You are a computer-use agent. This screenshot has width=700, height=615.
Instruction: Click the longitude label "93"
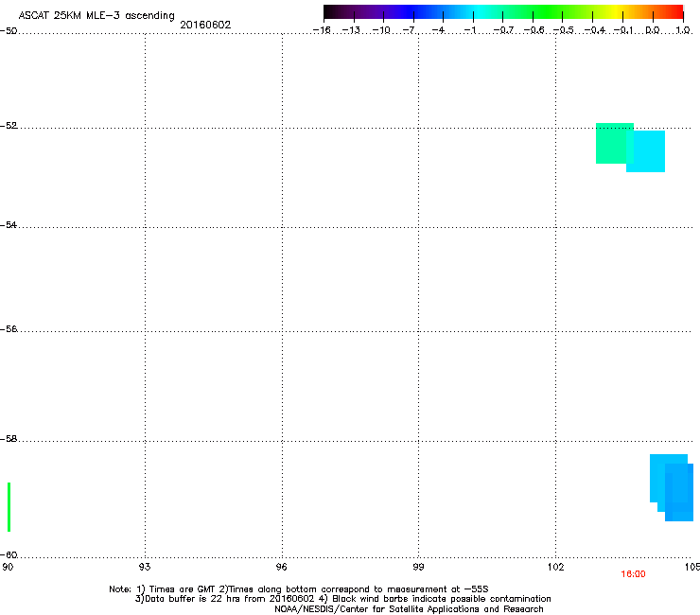coord(145,567)
